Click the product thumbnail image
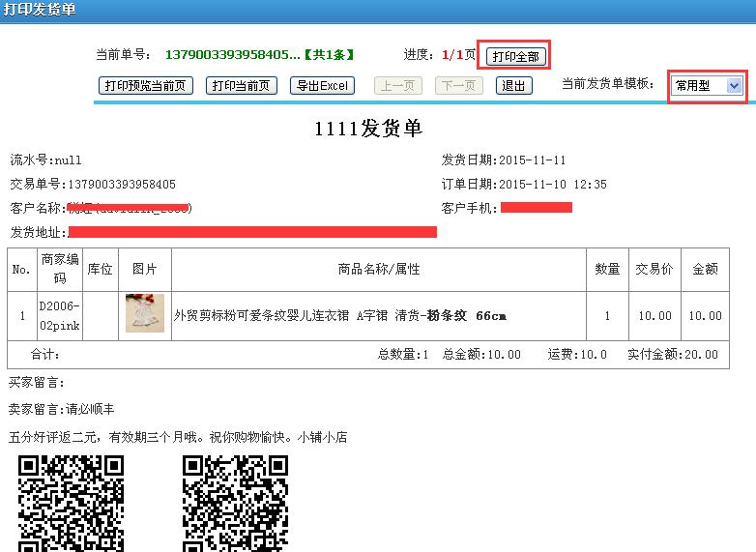The width and height of the screenshot is (756, 552). [144, 314]
